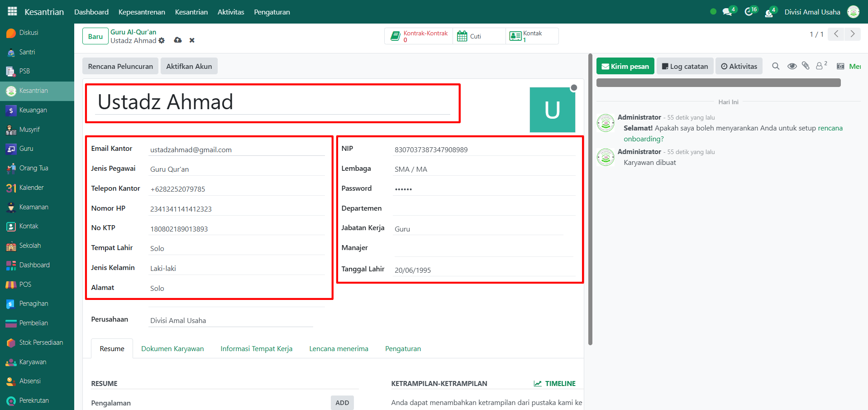Open the apps grid menu icon
Screen dimensions: 868x410
(12, 11)
